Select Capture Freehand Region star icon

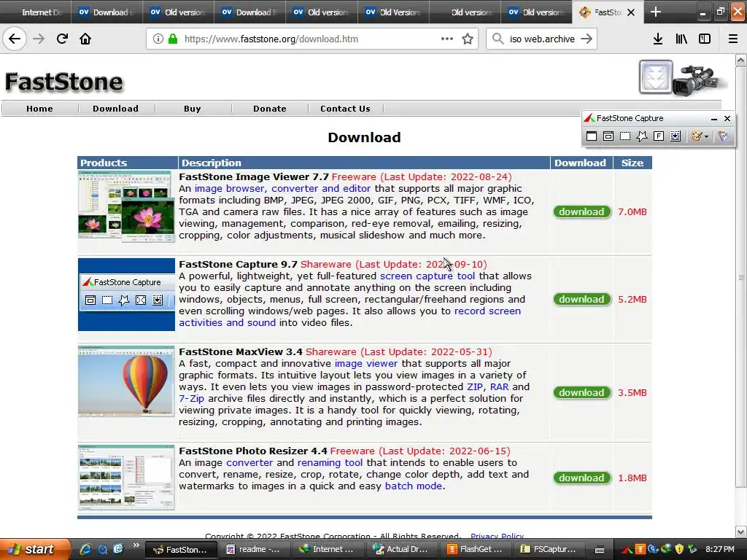642,136
